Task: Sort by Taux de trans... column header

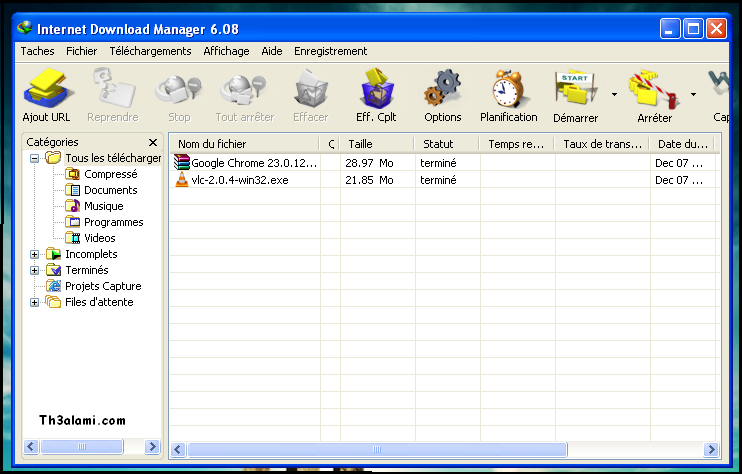Action: (x=602, y=144)
